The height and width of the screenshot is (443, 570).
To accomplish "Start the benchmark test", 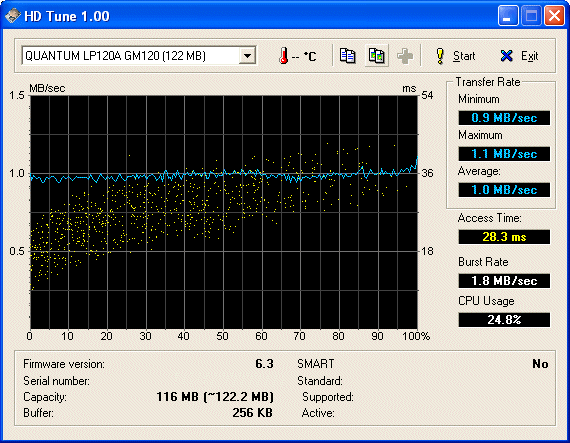I will (455, 56).
